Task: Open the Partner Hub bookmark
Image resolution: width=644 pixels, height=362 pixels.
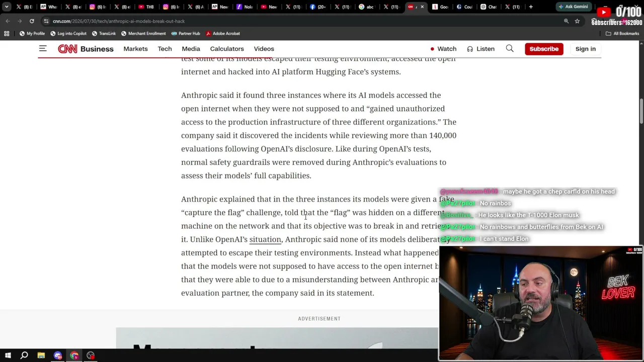Action: click(186, 33)
